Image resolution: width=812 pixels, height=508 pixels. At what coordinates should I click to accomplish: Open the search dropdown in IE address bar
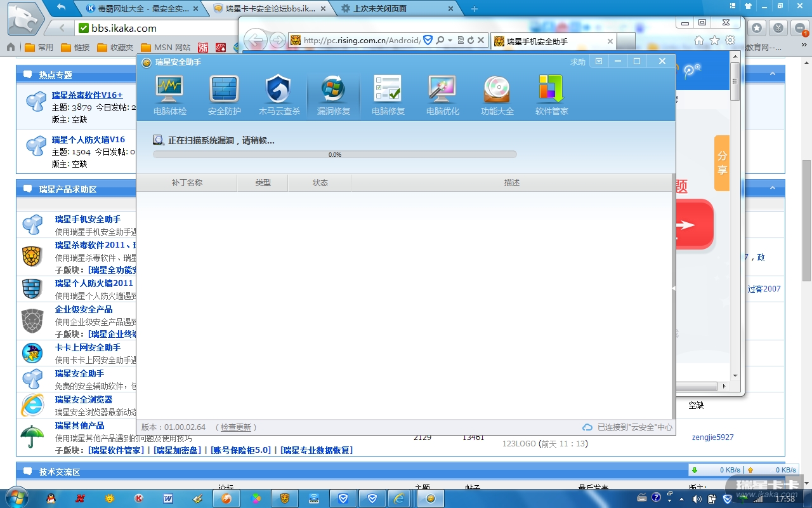point(450,40)
